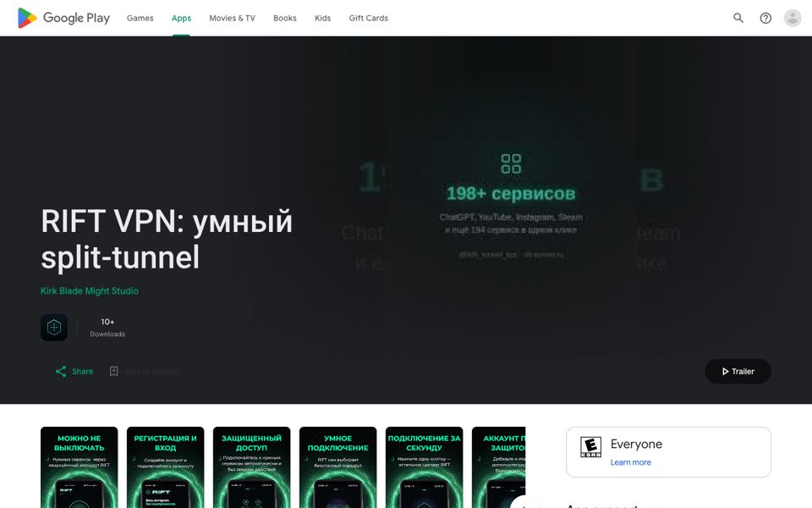Click Learn more under Everyone rating
Viewport: 812px width, 508px height.
click(x=630, y=462)
